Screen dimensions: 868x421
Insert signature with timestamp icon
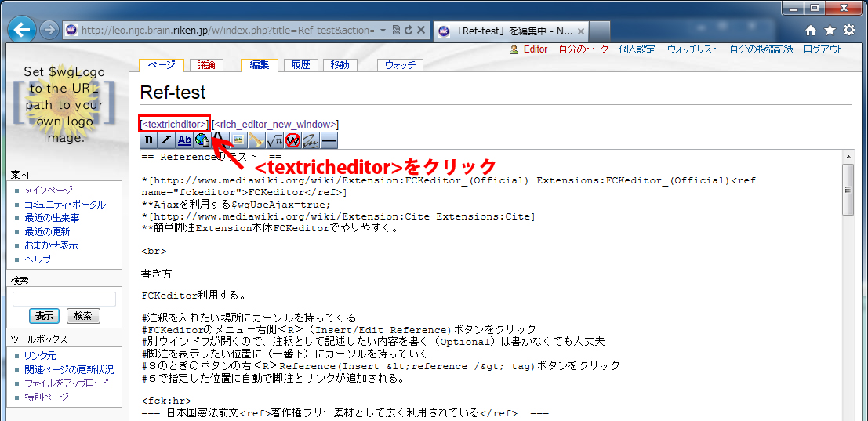pyautogui.click(x=311, y=140)
